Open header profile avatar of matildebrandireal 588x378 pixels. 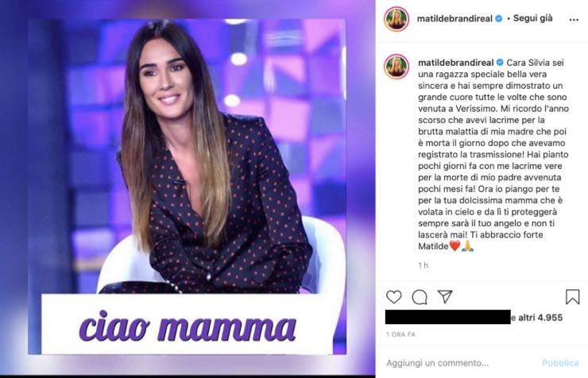[397, 19]
